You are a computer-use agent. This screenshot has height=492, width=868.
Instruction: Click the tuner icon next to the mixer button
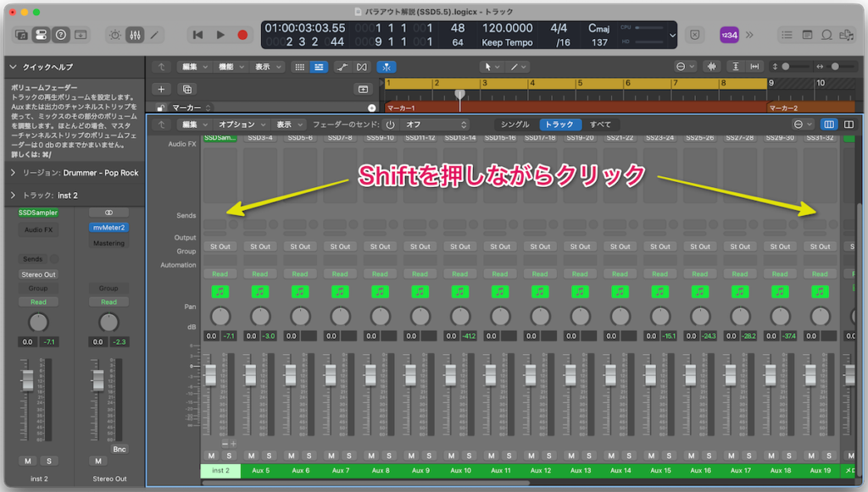point(116,34)
